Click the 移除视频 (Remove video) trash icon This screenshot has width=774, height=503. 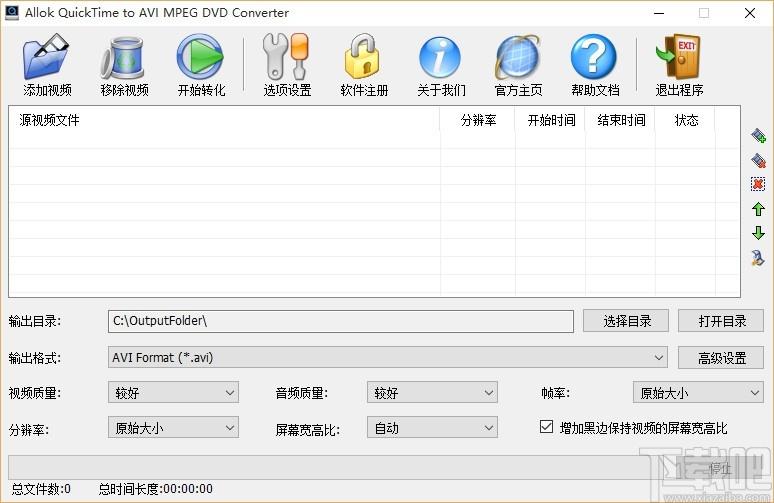coord(124,57)
